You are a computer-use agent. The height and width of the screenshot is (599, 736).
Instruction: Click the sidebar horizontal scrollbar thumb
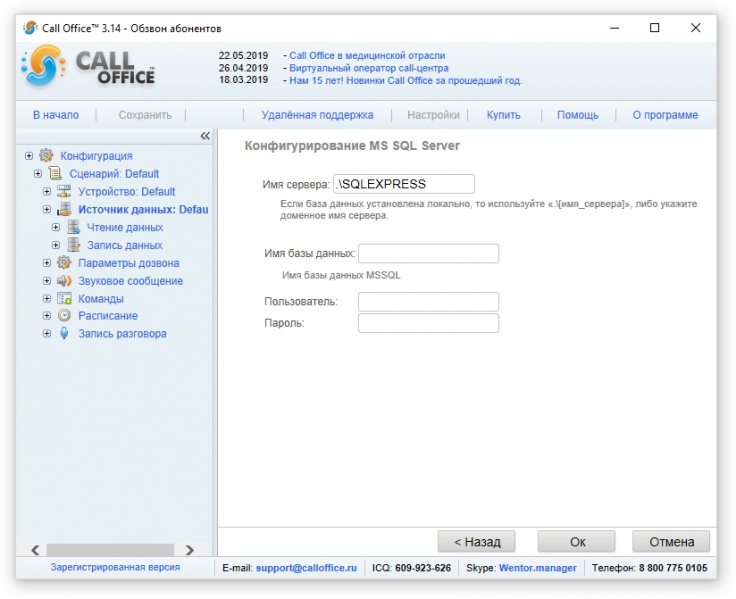tap(110, 550)
